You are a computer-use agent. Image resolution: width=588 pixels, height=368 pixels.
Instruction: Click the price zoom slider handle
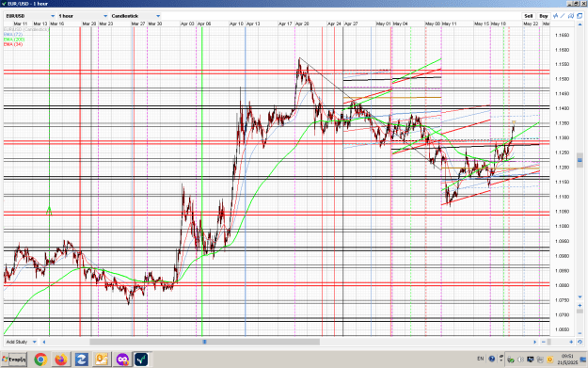click(580, 312)
